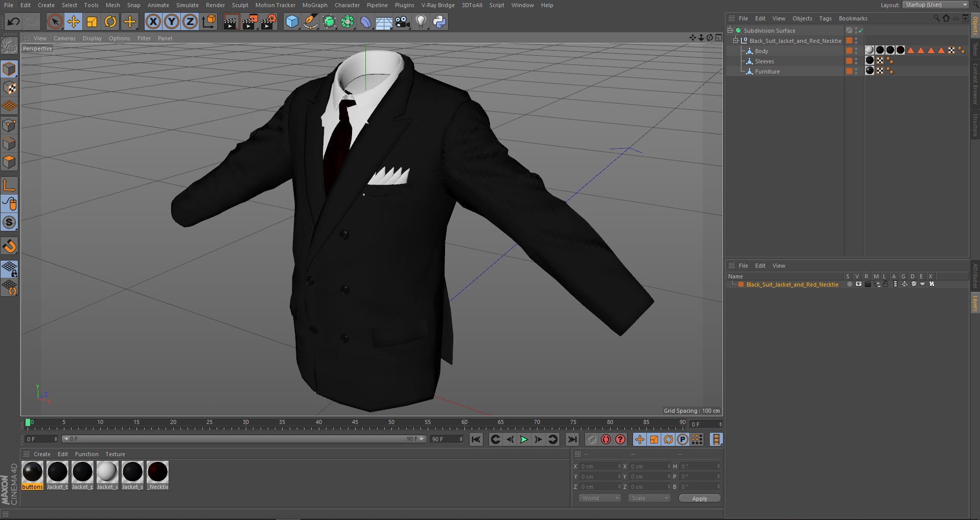Image resolution: width=980 pixels, height=520 pixels.
Task: Select the Furniture object
Action: pyautogui.click(x=767, y=72)
